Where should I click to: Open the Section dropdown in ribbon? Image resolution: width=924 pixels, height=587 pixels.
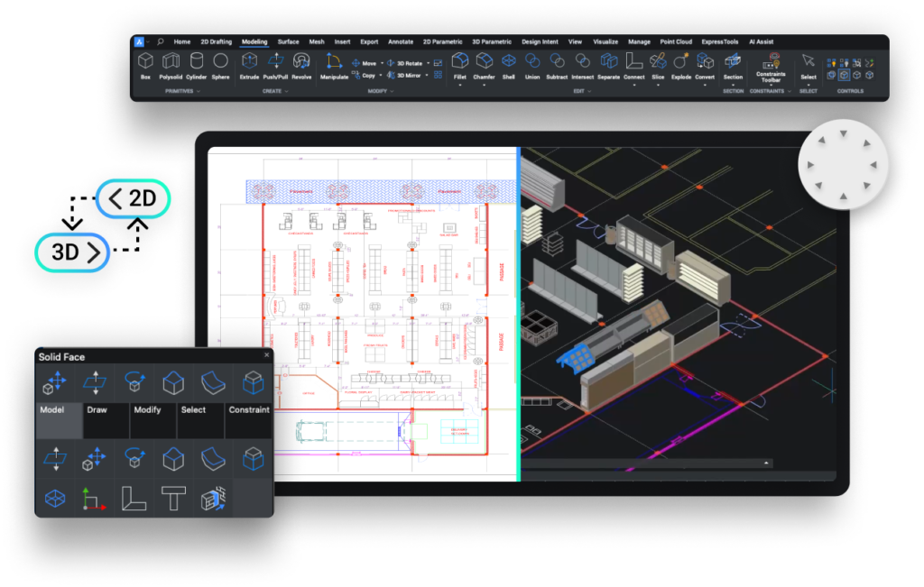[x=733, y=84]
